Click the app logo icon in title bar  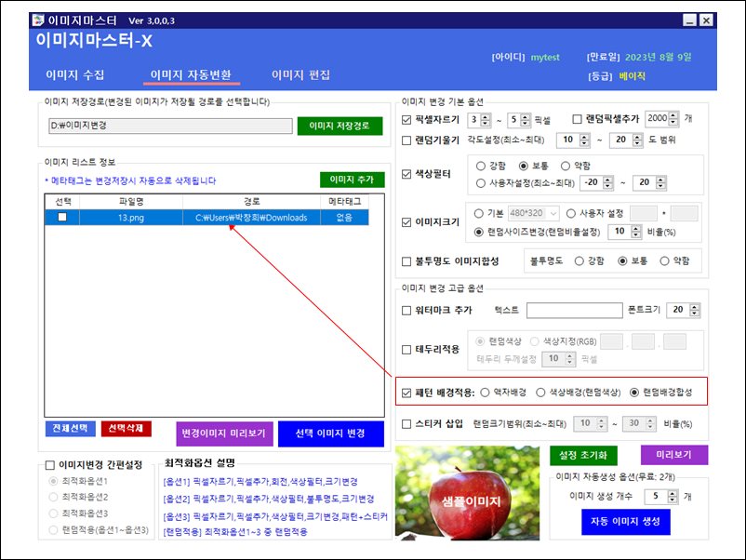[x=38, y=20]
